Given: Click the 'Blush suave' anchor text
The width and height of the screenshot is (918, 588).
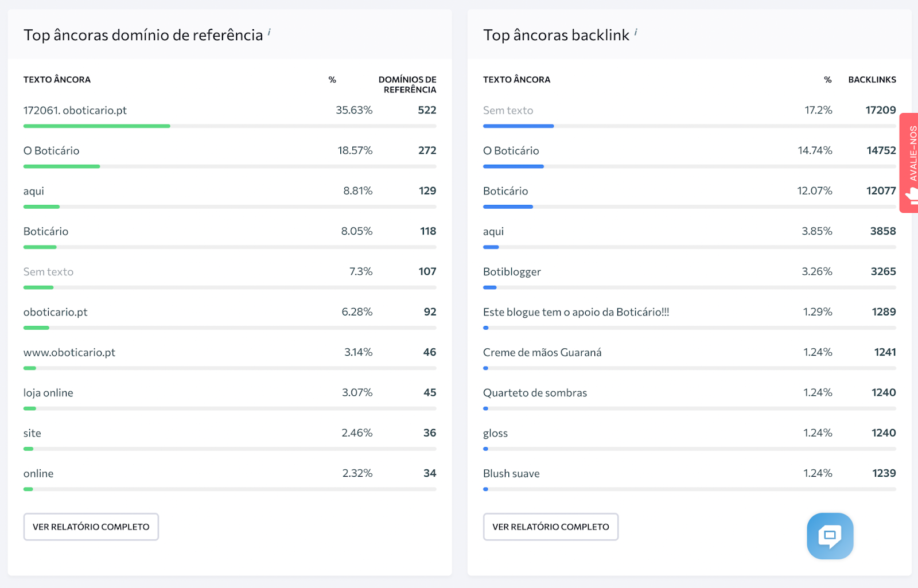Looking at the screenshot, I should pyautogui.click(x=511, y=473).
